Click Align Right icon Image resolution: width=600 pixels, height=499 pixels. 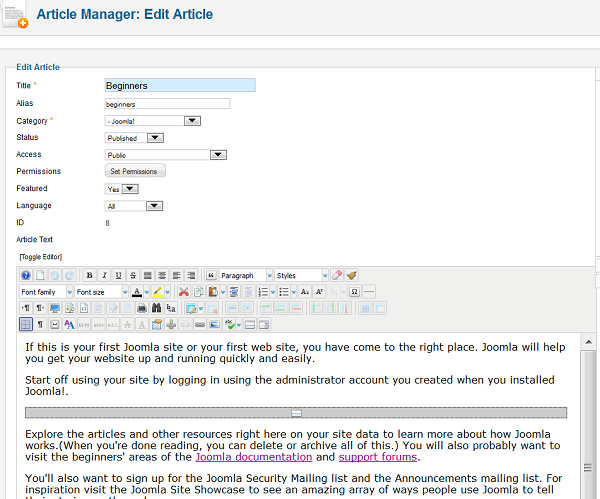(x=191, y=275)
